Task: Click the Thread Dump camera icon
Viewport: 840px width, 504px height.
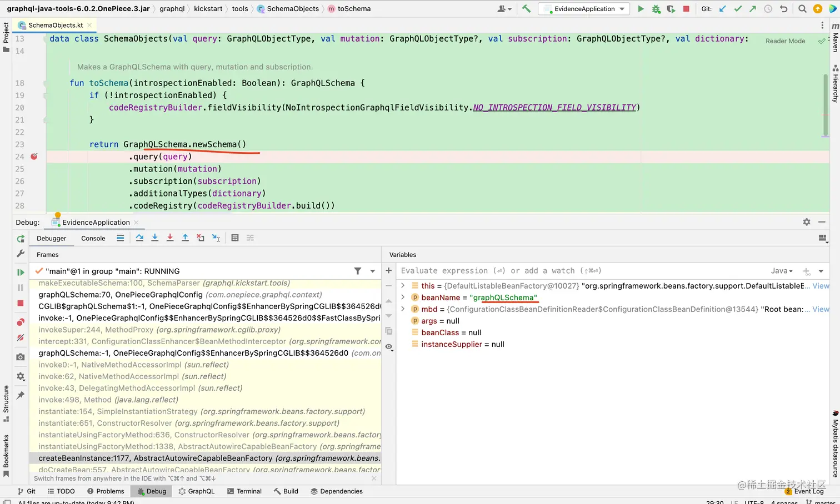Action: tap(21, 357)
